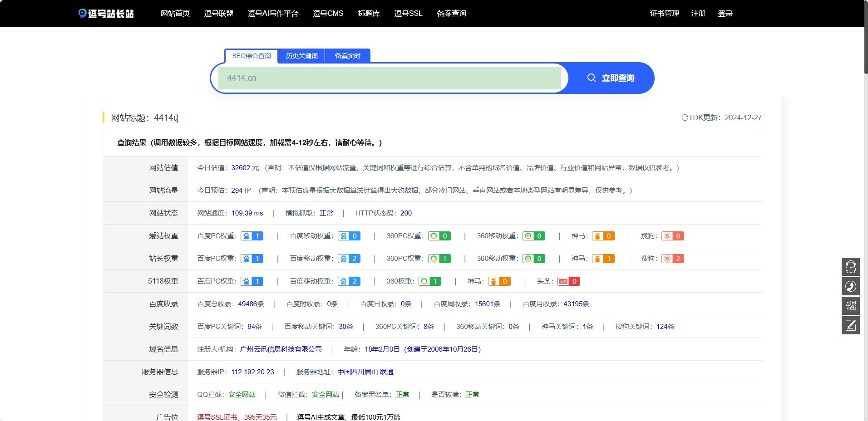Click 爱站权重 360移动权重 badge
This screenshot has height=421, width=868.
click(534, 236)
